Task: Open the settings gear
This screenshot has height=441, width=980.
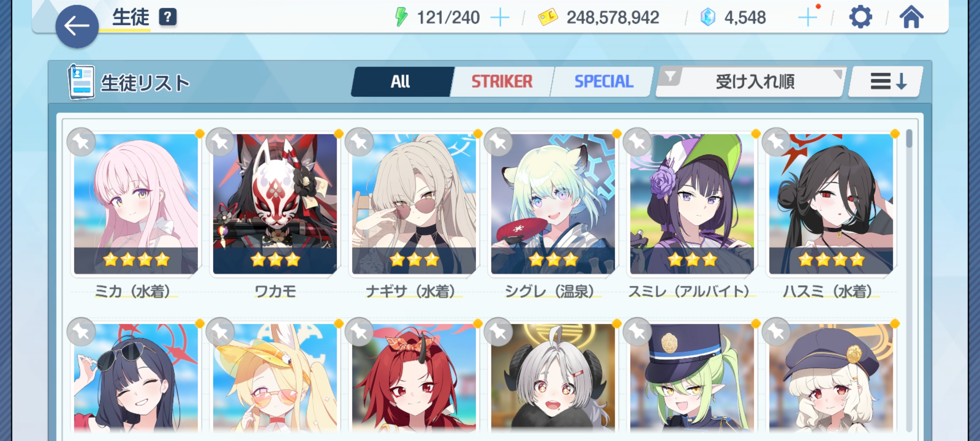Action: [x=860, y=17]
